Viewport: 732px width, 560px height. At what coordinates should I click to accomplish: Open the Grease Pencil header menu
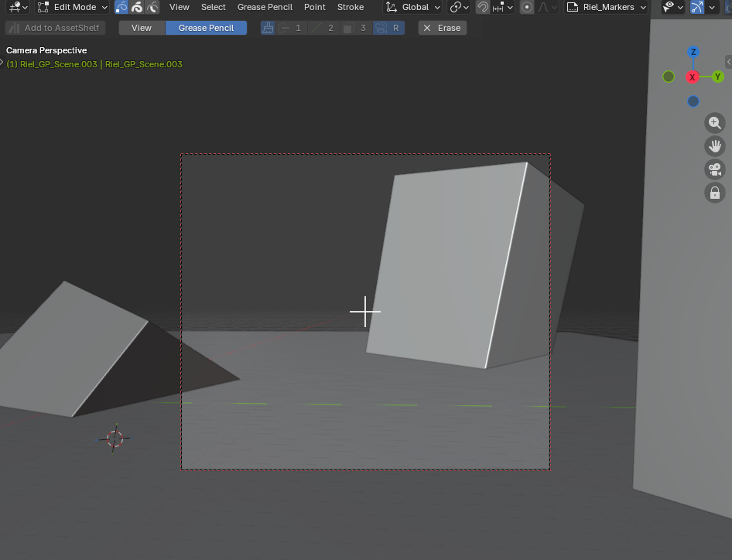point(265,7)
